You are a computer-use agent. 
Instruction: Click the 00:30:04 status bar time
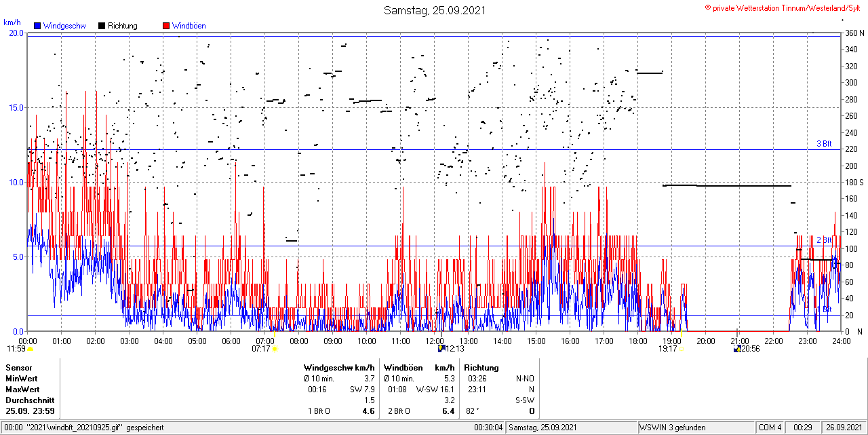489,428
